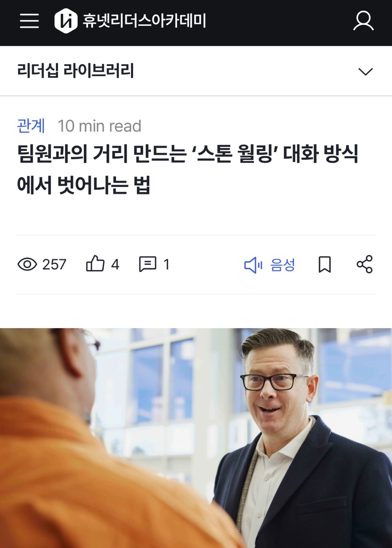The width and height of the screenshot is (392, 548).
Task: Click the eye views icon
Action: tap(27, 264)
